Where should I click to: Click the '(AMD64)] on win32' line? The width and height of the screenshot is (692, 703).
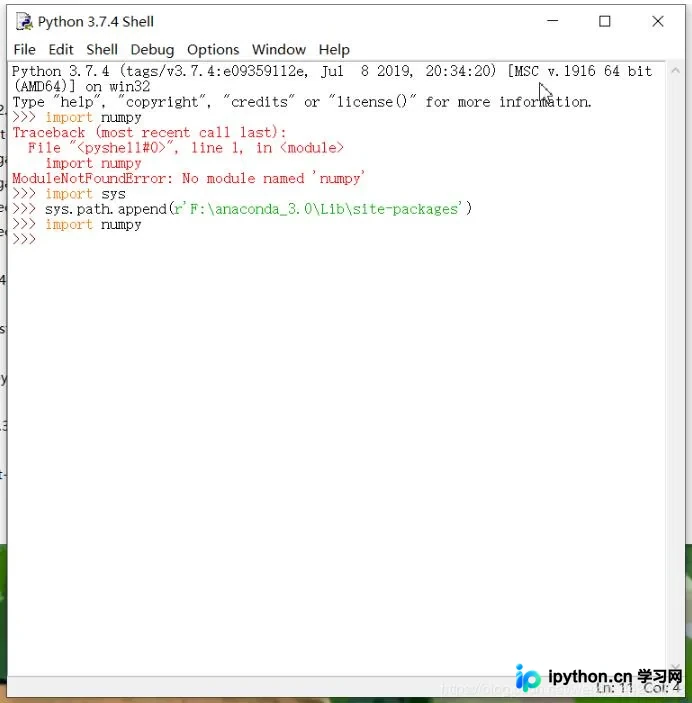click(x=81, y=86)
